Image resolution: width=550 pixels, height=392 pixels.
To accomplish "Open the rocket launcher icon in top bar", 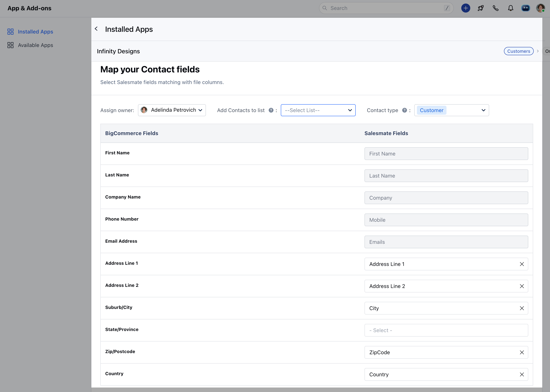I will click(481, 8).
